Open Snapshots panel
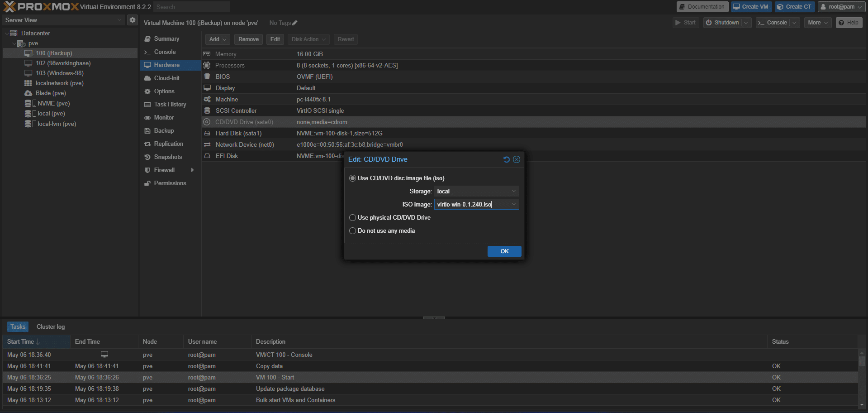This screenshot has height=413, width=868. pyautogui.click(x=171, y=157)
